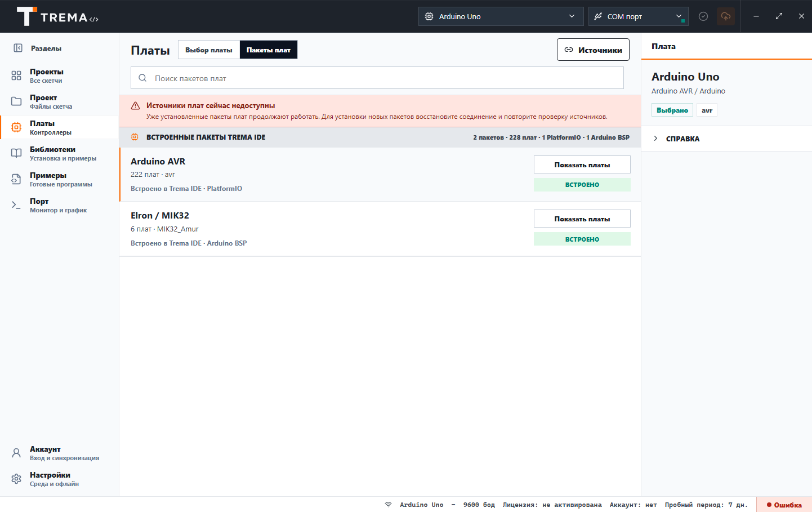Viewport: 812px width, 512px height.
Task: Click 222 плат · avr text
Action: pyautogui.click(x=153, y=175)
